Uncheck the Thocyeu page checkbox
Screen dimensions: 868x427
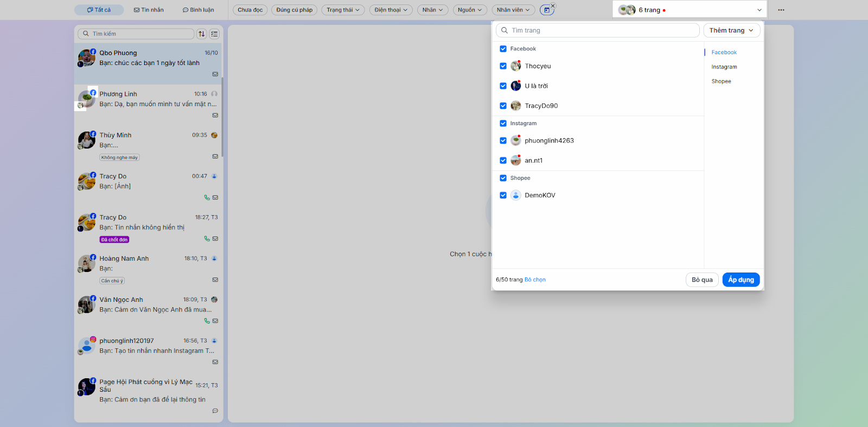[503, 66]
